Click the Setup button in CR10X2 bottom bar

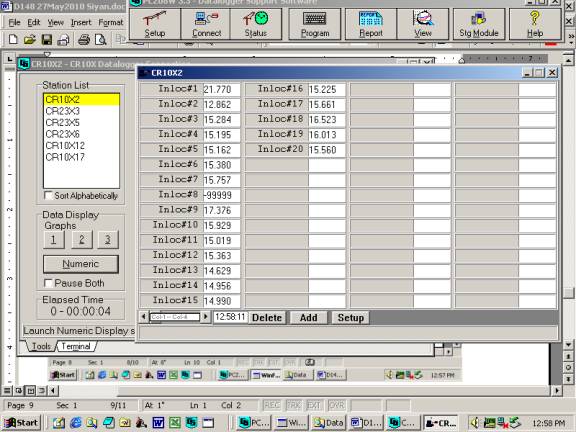(x=350, y=317)
